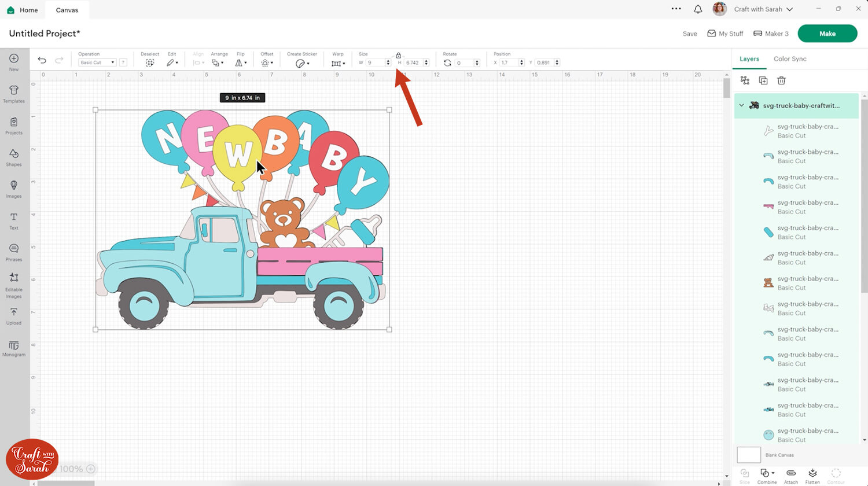Open the Monogram tool
This screenshot has width=868, height=486.
(x=13, y=347)
